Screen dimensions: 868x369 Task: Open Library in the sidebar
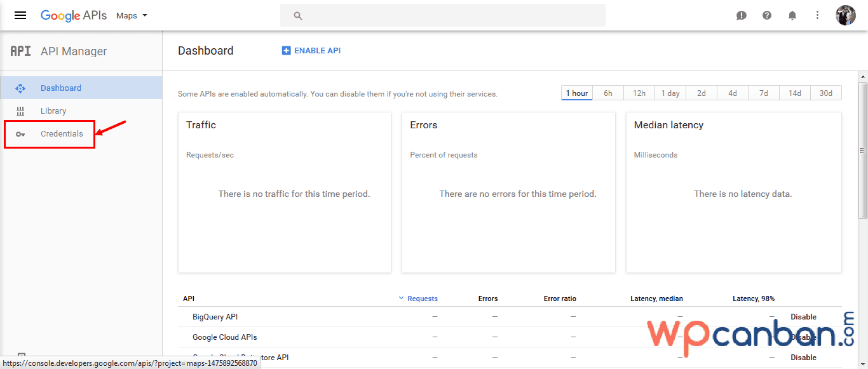(x=81, y=111)
